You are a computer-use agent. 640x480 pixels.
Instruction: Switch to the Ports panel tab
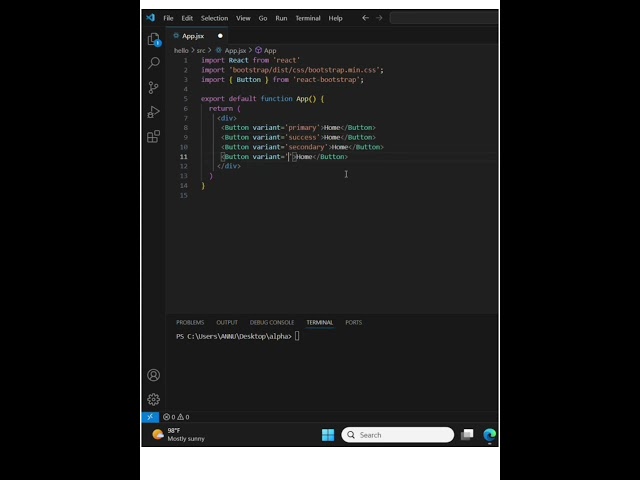pos(353,322)
